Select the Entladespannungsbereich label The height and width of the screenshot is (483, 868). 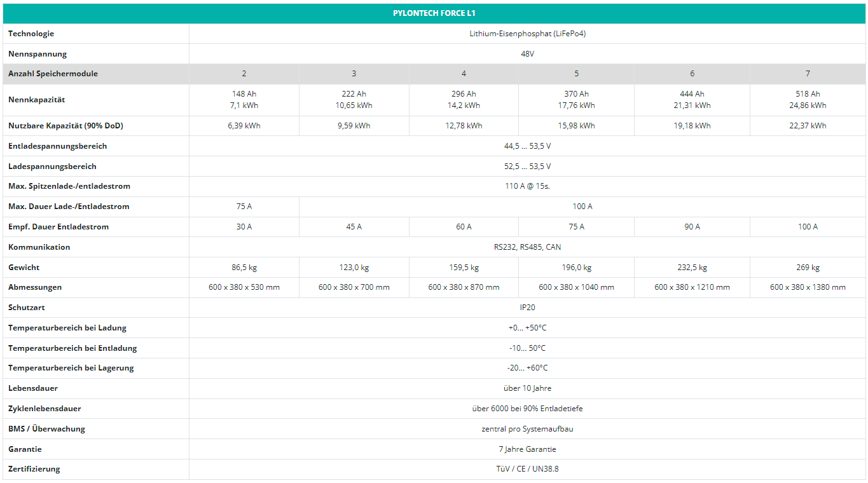[57, 146]
